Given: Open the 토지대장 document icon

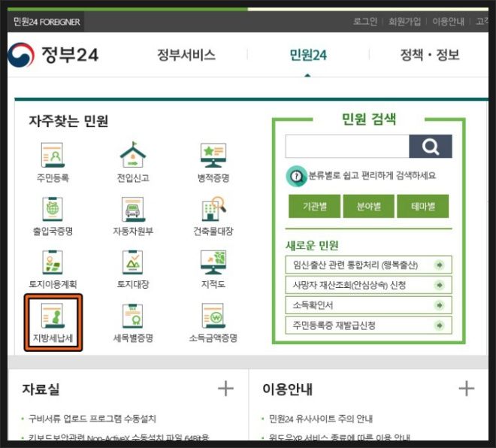Looking at the screenshot, I should coord(133,262).
